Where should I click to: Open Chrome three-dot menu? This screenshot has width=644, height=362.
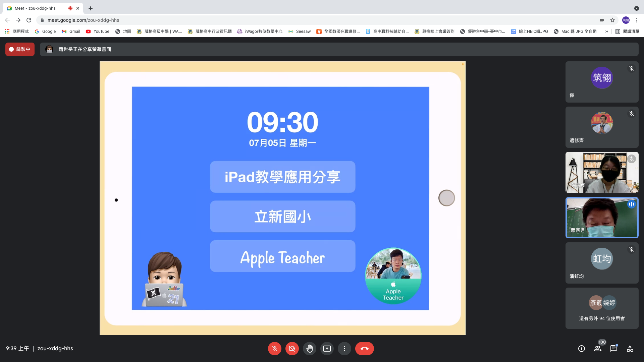[637, 20]
